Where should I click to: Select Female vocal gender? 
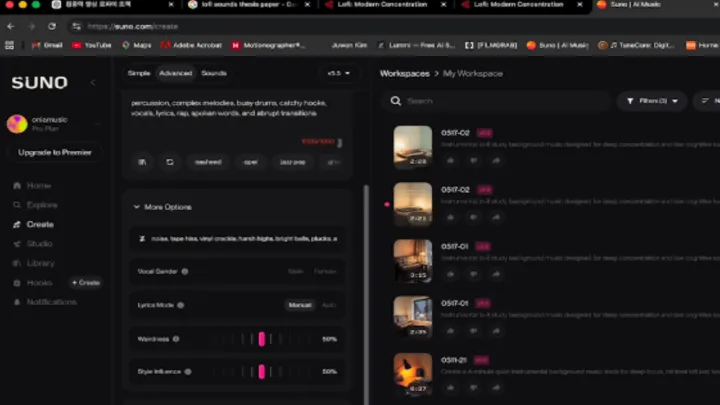pyautogui.click(x=325, y=271)
